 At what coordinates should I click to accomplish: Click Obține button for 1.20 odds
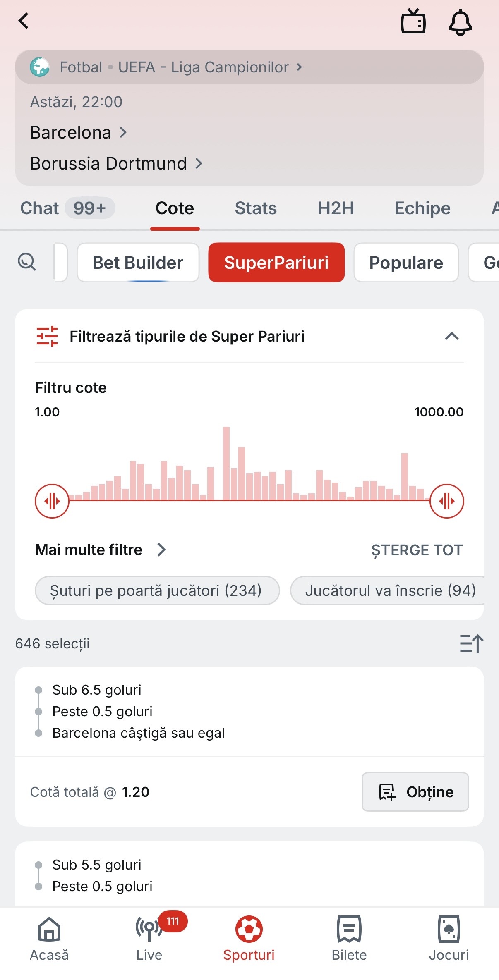tap(415, 792)
